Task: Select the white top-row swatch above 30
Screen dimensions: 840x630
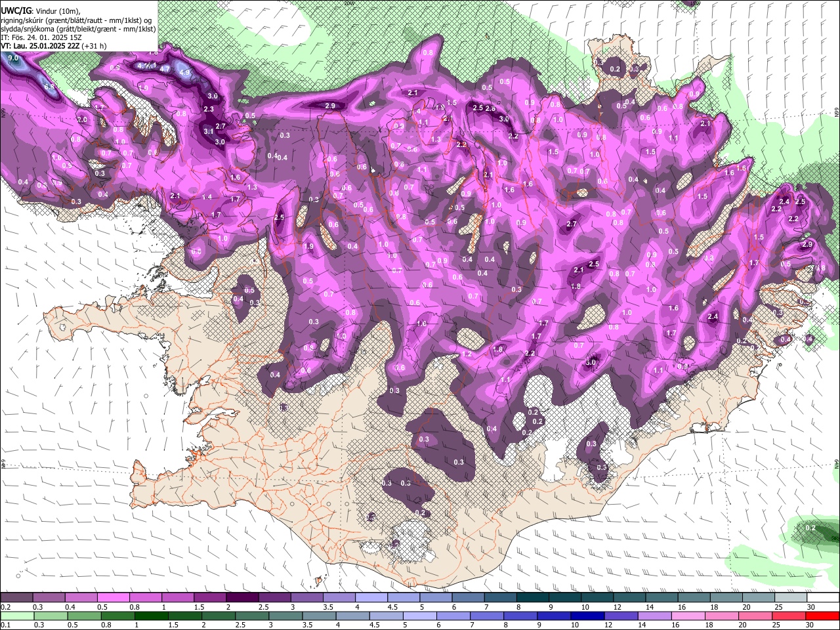Action: (823, 597)
